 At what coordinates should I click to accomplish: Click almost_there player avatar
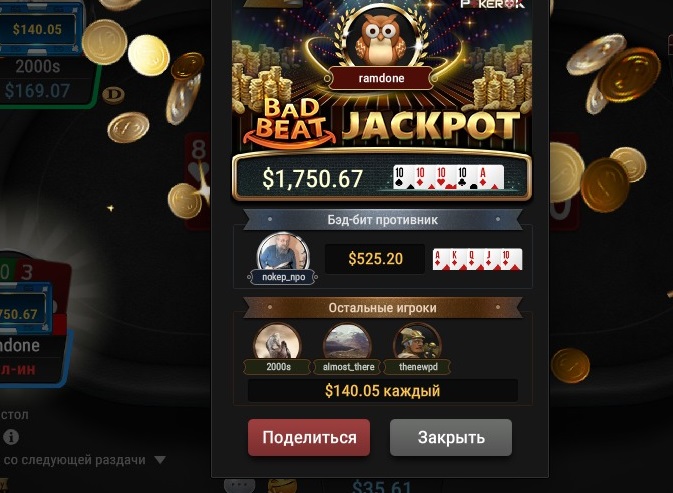pos(347,342)
